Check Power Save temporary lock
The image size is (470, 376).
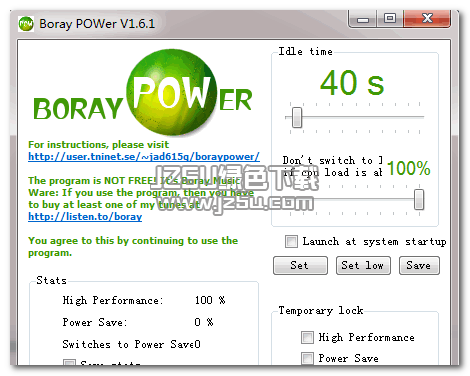click(x=307, y=358)
